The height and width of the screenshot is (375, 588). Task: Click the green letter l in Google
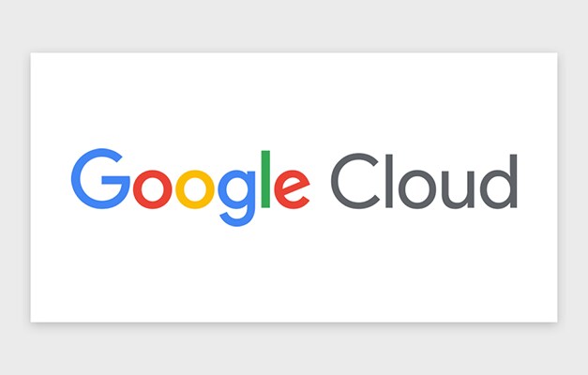(265, 179)
